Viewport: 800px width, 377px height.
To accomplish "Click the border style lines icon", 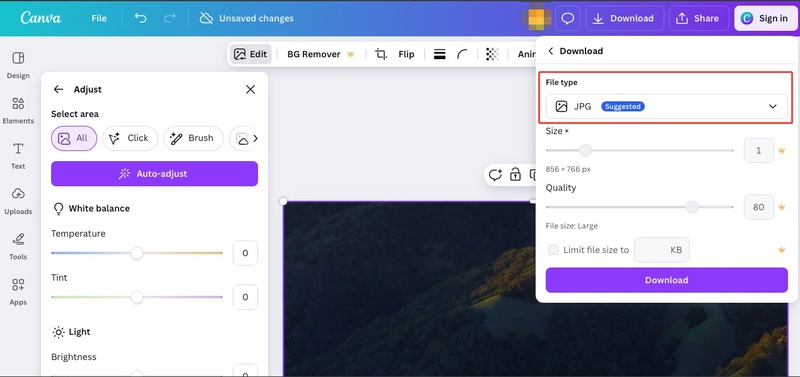I will click(439, 54).
